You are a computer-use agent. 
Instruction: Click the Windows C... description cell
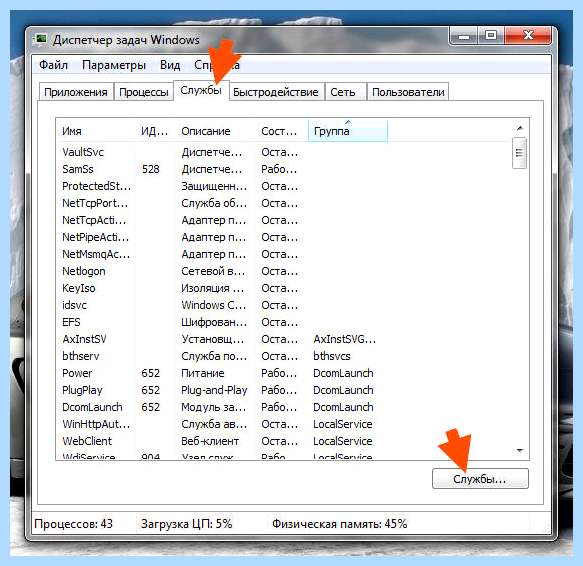(214, 305)
